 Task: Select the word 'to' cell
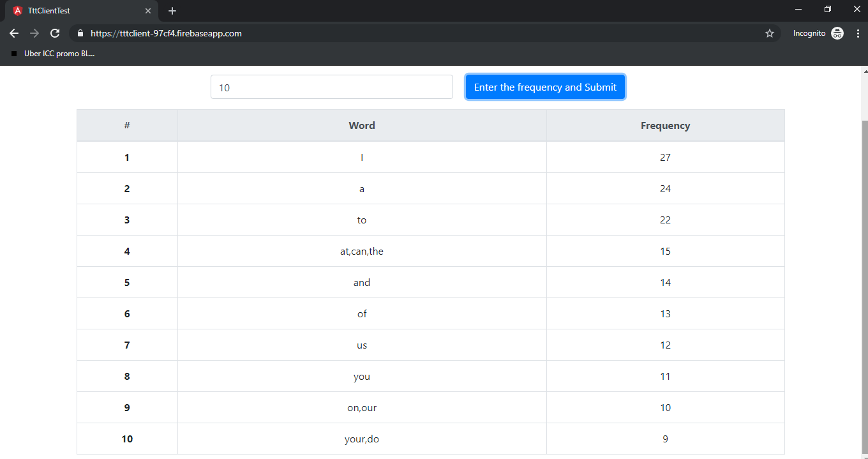(362, 220)
